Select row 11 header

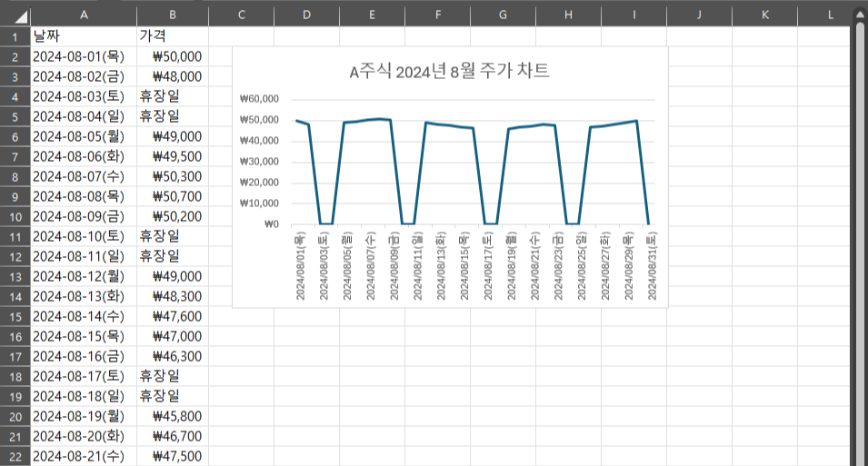[x=15, y=237]
